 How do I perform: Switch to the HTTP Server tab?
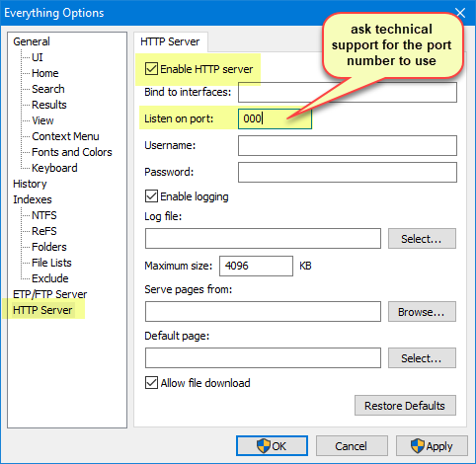click(x=170, y=41)
